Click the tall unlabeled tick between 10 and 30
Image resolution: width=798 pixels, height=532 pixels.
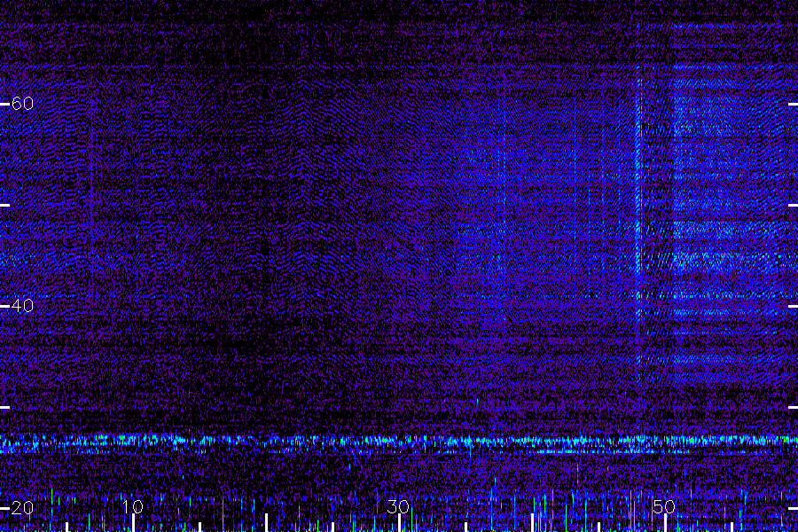pos(266,523)
